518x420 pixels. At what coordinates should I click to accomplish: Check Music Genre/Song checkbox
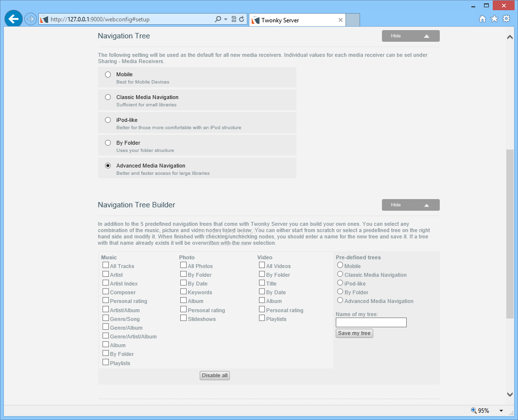(x=106, y=318)
